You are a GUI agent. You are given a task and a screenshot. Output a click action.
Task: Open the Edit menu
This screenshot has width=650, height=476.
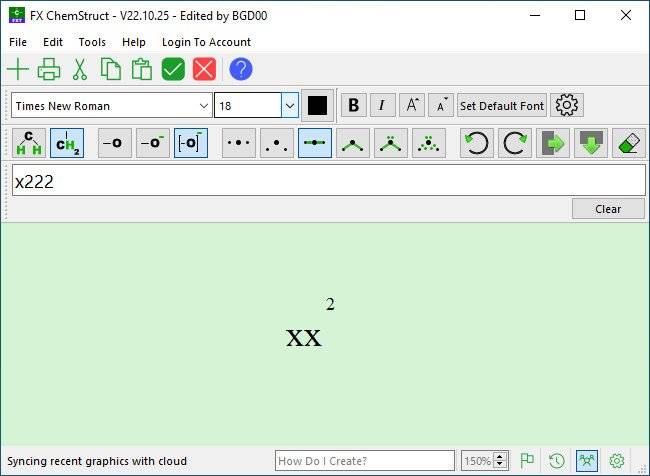point(53,42)
